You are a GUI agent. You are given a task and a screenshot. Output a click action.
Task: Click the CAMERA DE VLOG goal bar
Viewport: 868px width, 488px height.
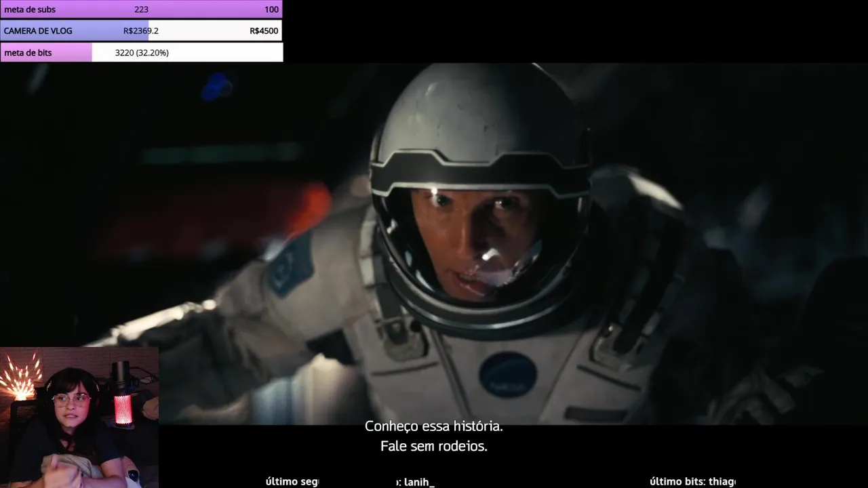tap(141, 30)
